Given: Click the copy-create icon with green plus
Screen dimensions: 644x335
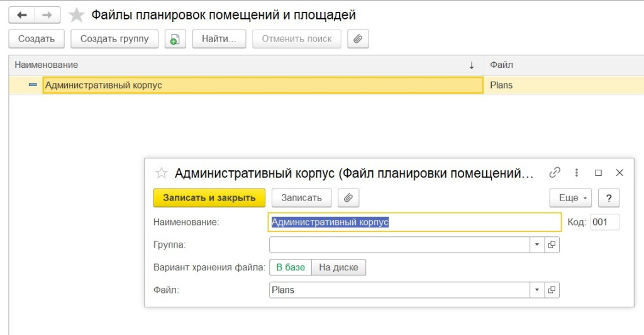Looking at the screenshot, I should 175,39.
